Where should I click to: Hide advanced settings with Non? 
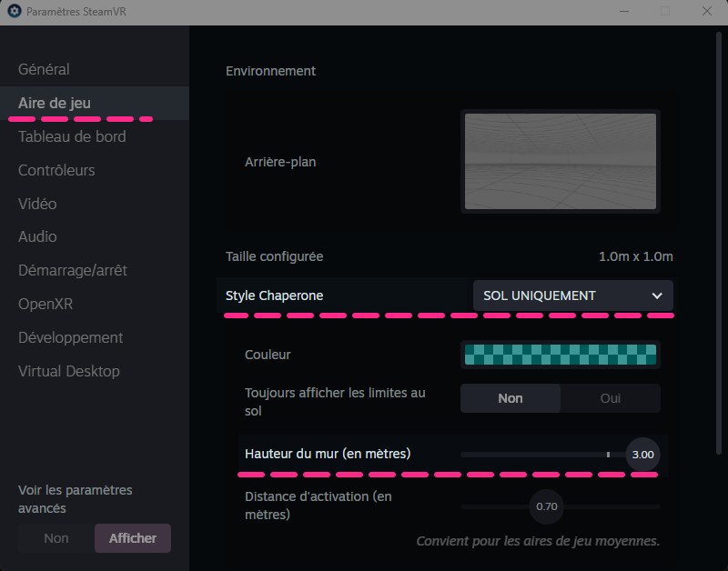[56, 538]
